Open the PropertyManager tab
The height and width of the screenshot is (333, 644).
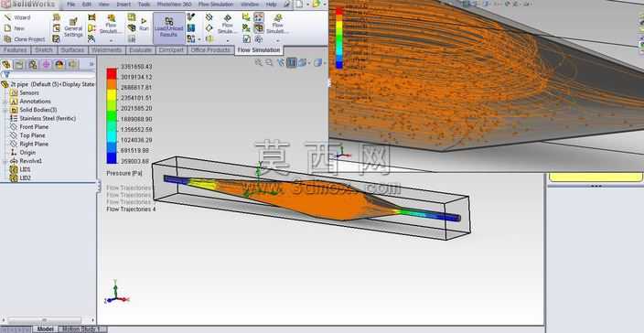pos(19,64)
